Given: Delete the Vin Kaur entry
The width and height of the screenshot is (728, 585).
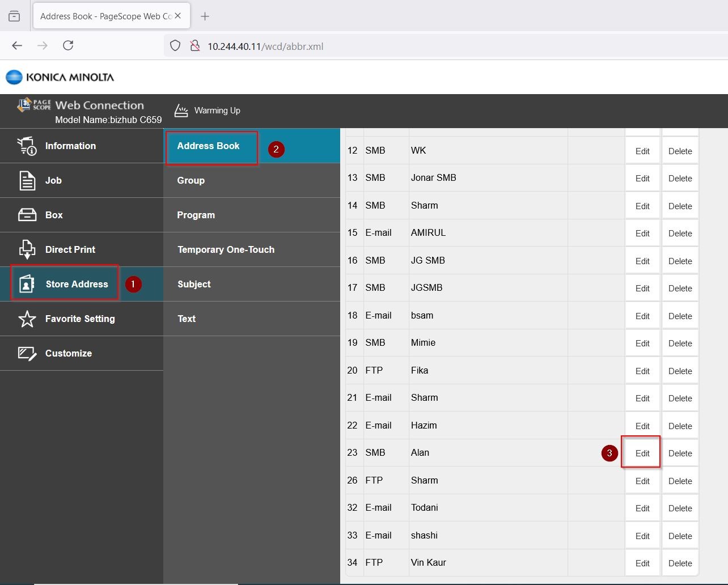Looking at the screenshot, I should pyautogui.click(x=680, y=563).
